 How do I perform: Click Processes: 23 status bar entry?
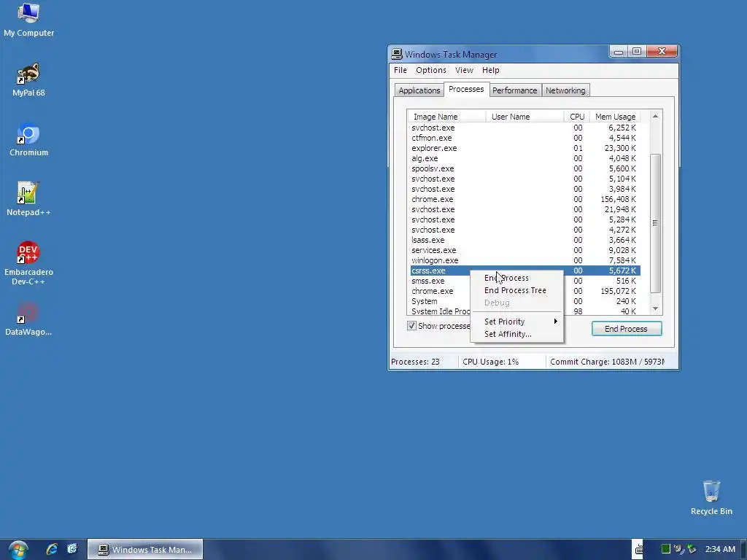click(x=423, y=362)
